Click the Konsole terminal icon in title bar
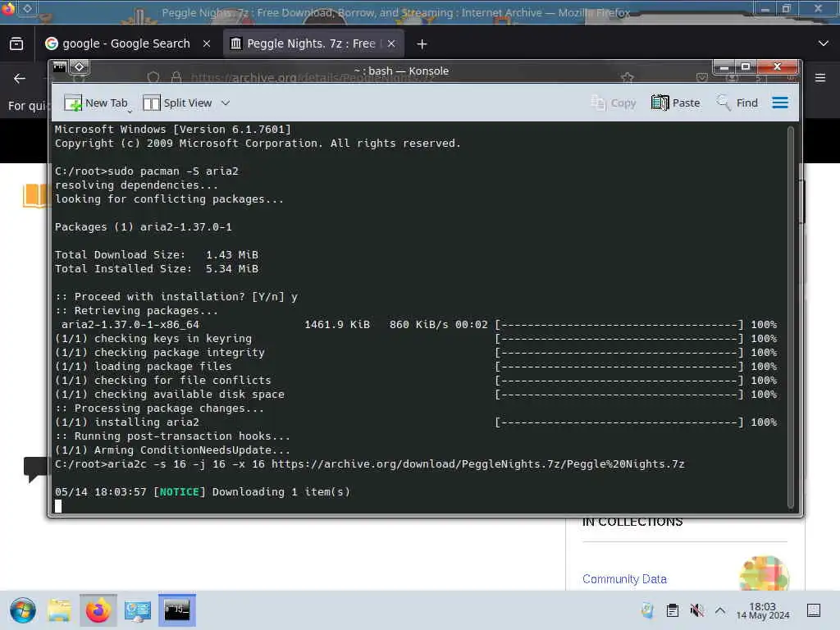The width and height of the screenshot is (840, 630). tap(59, 67)
